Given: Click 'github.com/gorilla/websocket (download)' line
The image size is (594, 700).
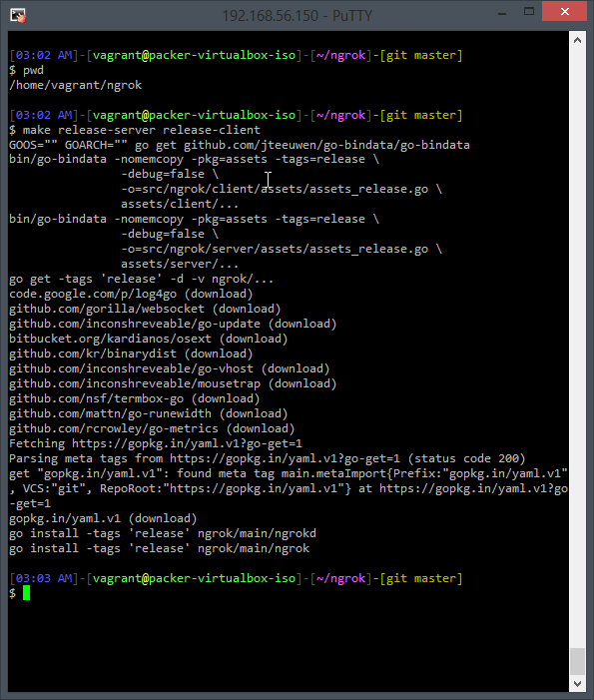Looking at the screenshot, I should click(145, 309).
